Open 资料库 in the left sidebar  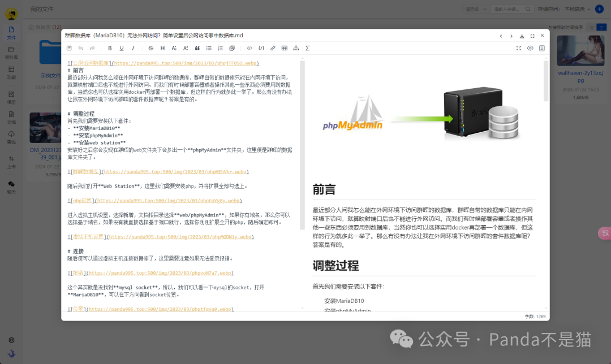(x=11, y=53)
